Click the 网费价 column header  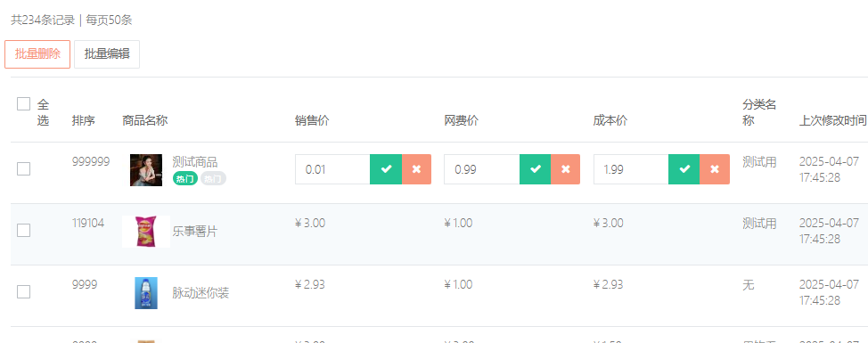461,120
